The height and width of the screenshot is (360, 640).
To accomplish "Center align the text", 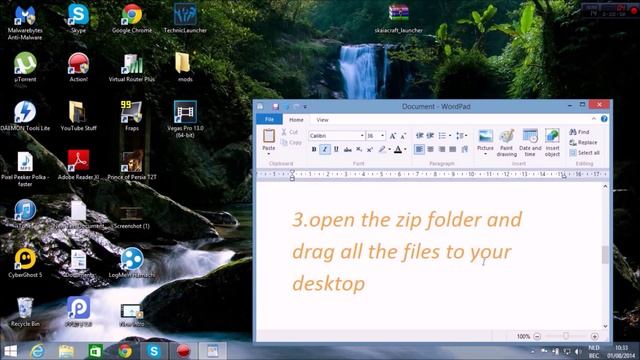I will click(x=430, y=149).
